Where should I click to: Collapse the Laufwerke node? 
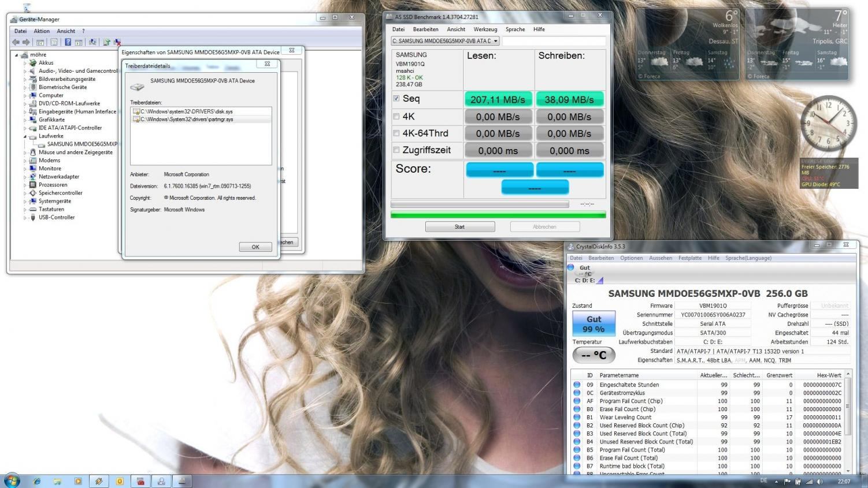coord(25,136)
